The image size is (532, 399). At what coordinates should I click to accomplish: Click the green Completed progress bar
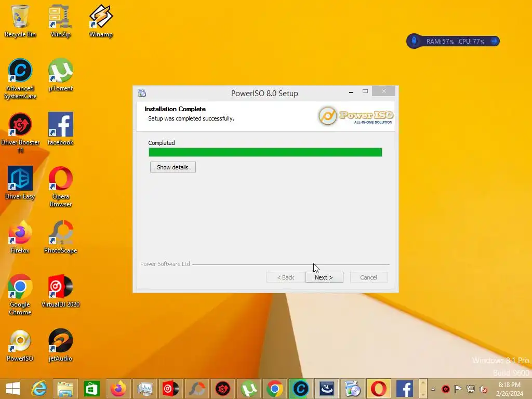pyautogui.click(x=265, y=152)
